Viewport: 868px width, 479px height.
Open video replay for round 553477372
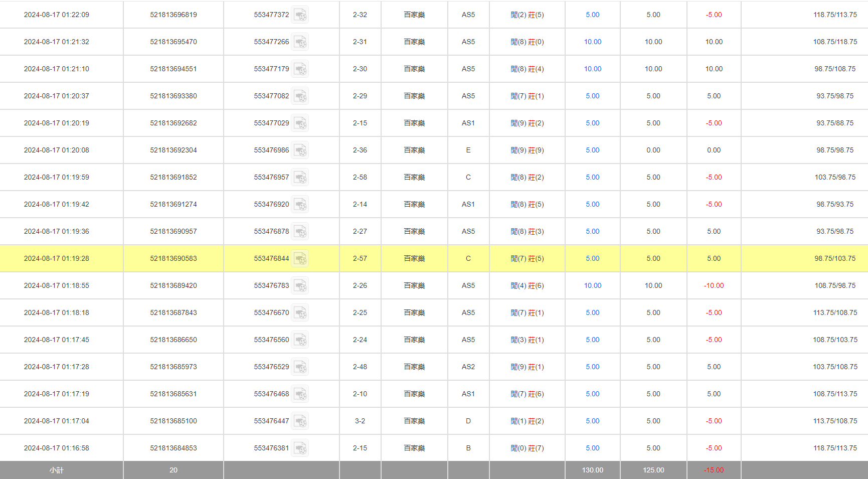click(x=300, y=15)
